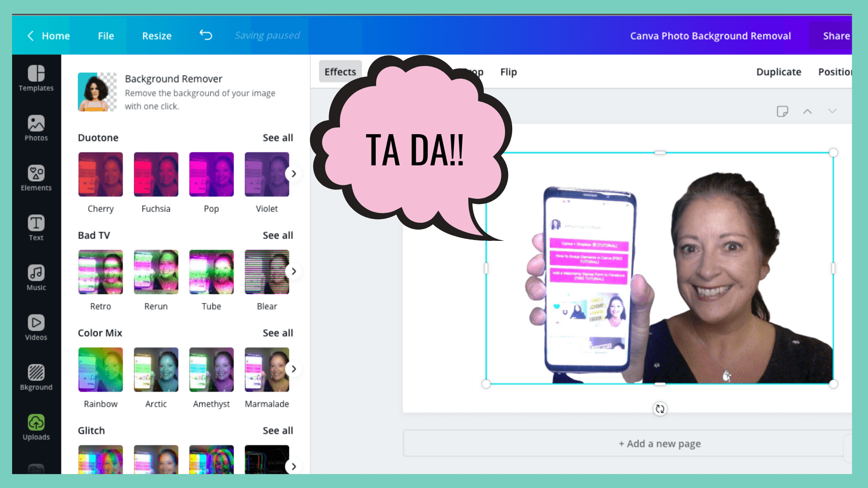Open the Music sidebar panel
868x488 pixels.
[x=36, y=277]
